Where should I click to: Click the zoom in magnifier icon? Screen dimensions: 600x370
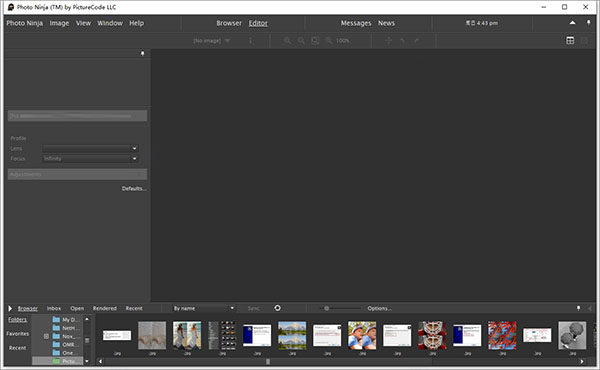[287, 41]
